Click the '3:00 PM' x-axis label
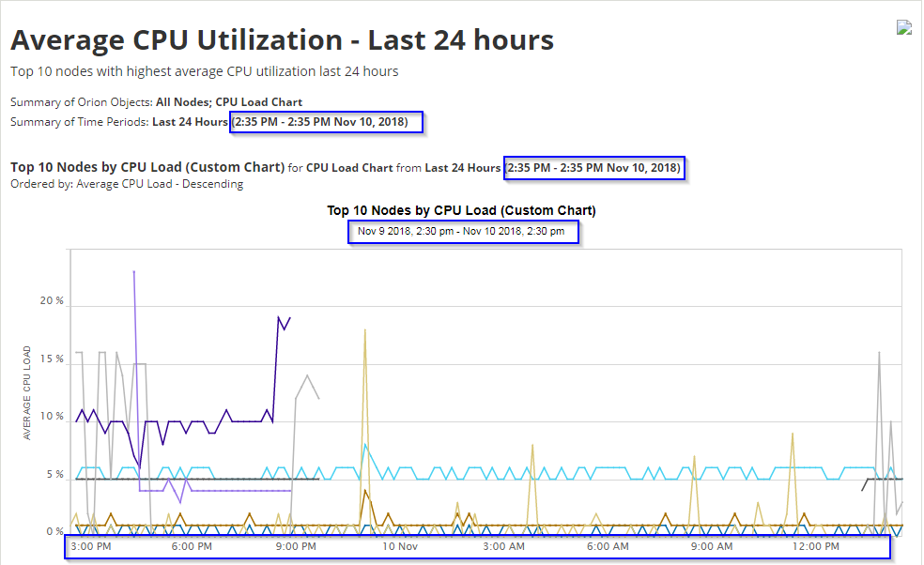This screenshot has height=565, width=924. click(x=91, y=546)
